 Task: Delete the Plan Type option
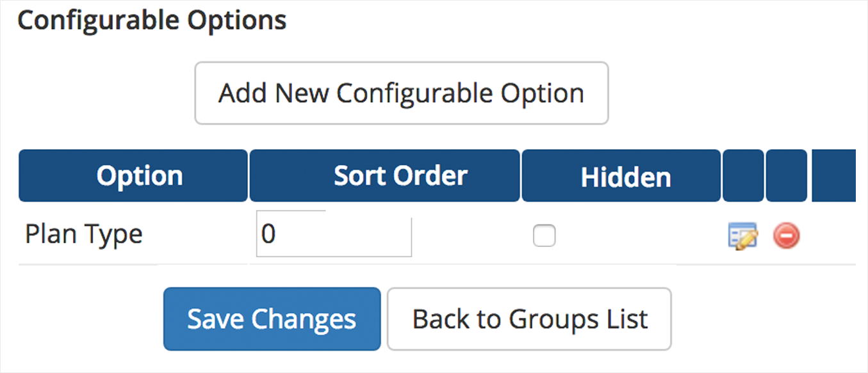click(786, 237)
